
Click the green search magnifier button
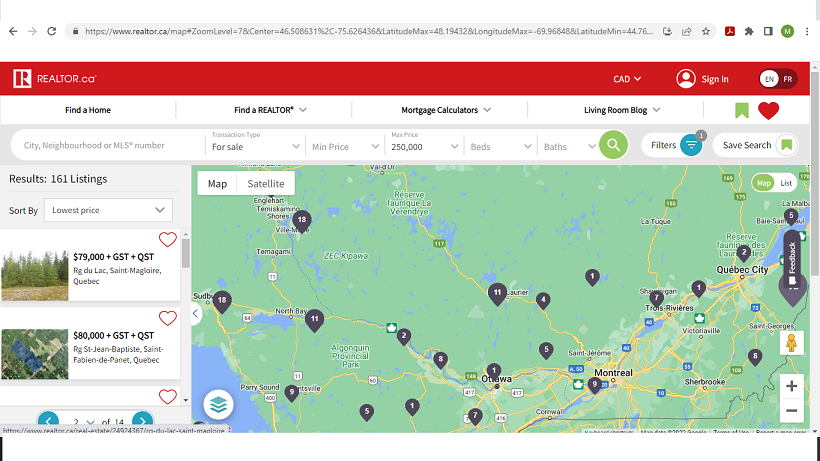[x=613, y=145]
